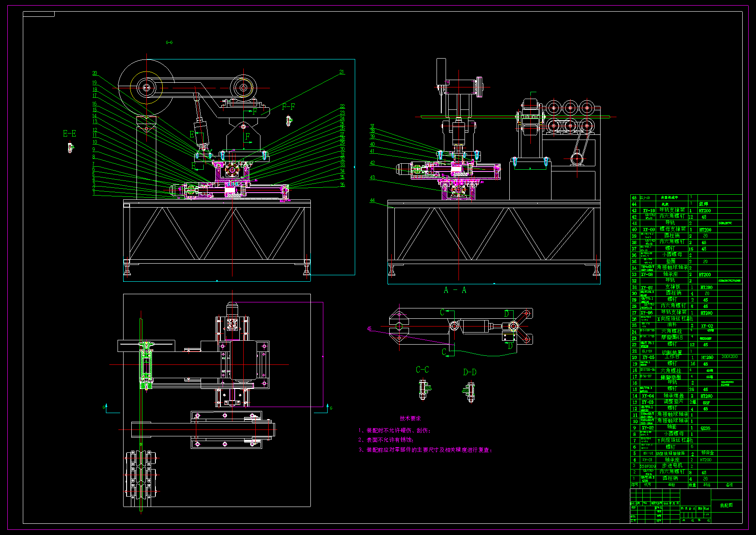Click part name Y向滚珠丝杠副 in the table
This screenshot has width=756, height=535.
click(675, 440)
